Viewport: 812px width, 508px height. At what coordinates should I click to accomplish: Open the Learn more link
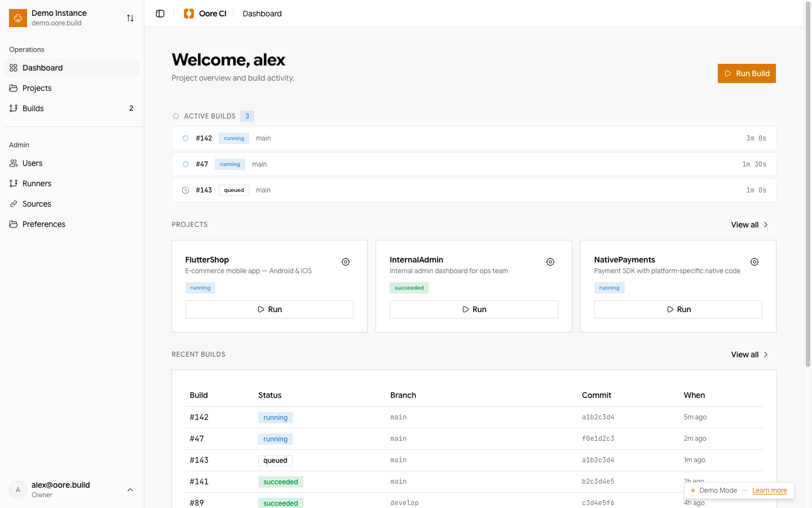click(x=770, y=491)
